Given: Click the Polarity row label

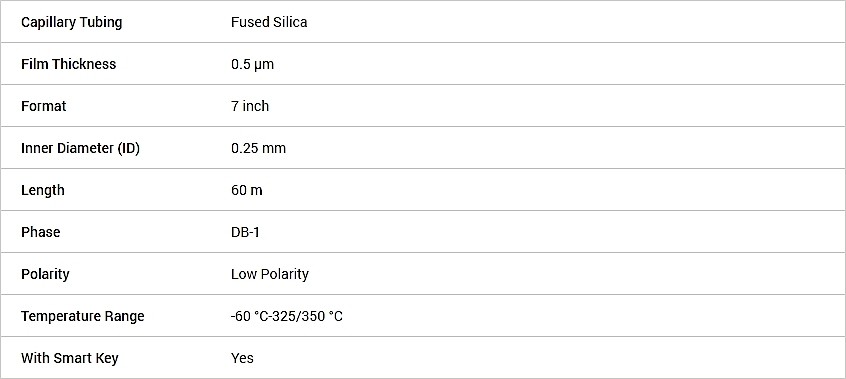Looking at the screenshot, I should coord(45,274).
